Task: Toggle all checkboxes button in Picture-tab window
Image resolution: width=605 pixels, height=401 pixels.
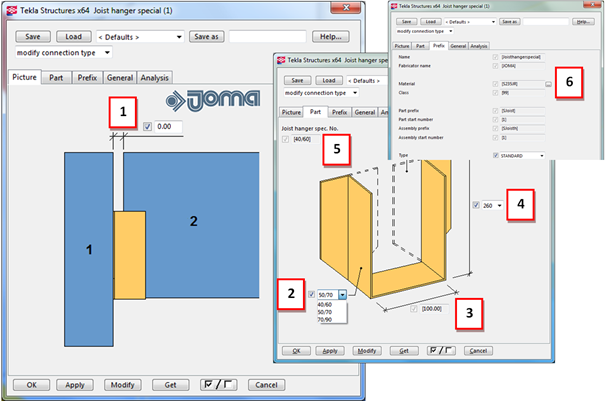Action: [x=218, y=385]
